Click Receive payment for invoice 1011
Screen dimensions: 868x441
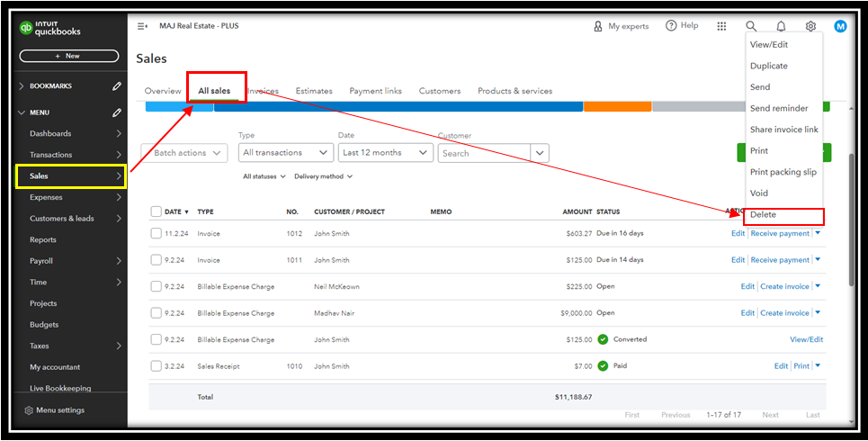(780, 260)
